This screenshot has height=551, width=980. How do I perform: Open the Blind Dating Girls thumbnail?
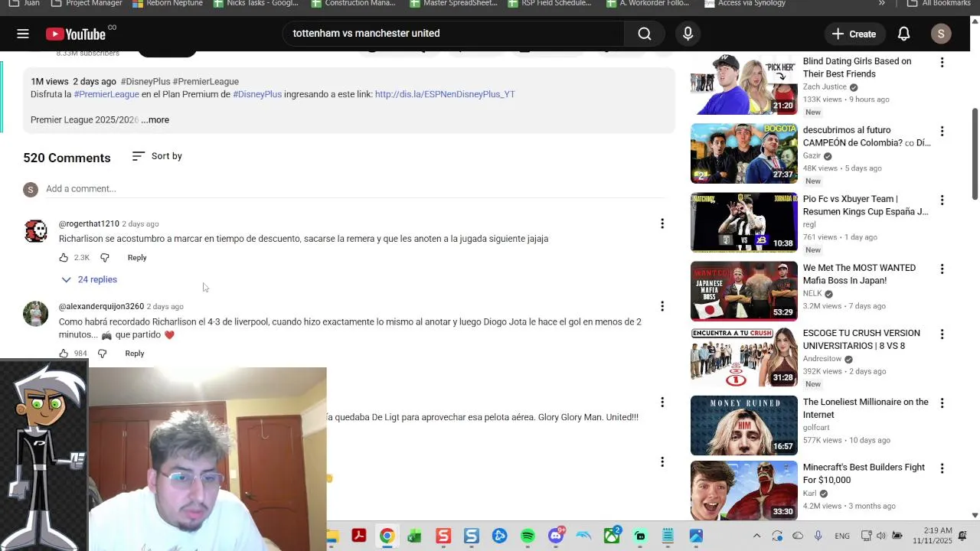tap(743, 85)
